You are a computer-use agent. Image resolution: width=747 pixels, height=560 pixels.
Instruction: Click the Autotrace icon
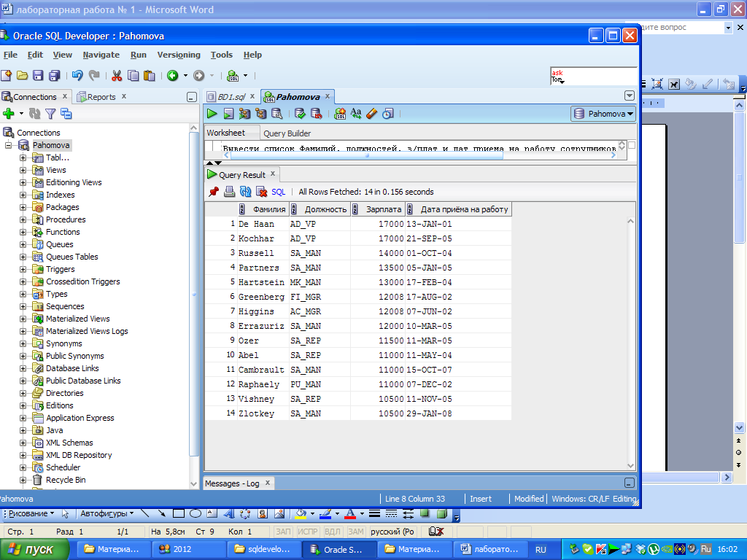(x=245, y=113)
